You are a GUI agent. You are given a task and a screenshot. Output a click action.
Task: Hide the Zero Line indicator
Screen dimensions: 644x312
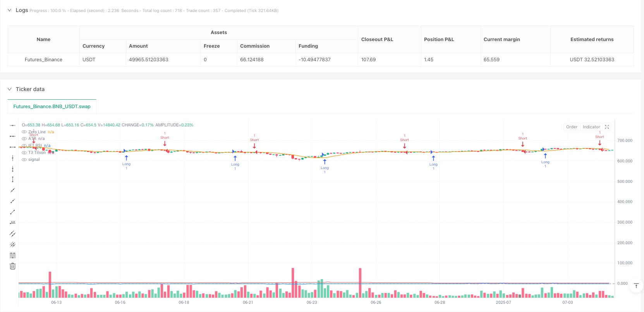(24, 132)
